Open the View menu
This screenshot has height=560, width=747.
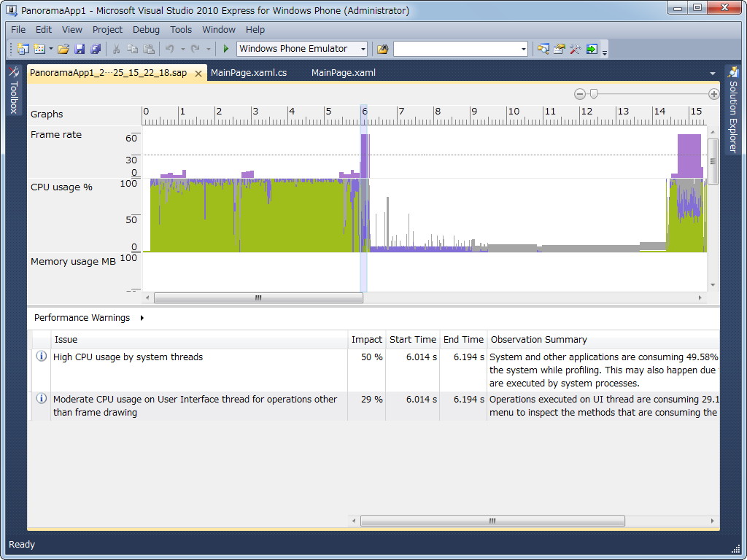click(72, 29)
